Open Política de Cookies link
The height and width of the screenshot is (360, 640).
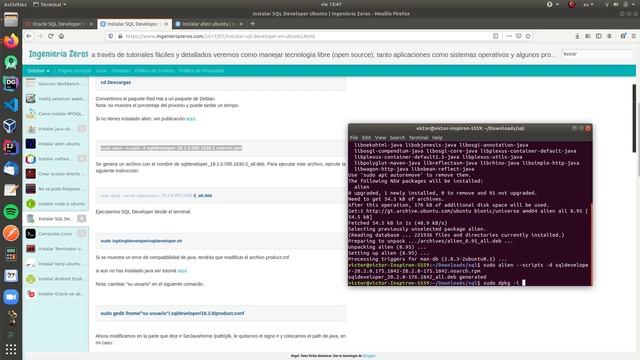point(154,71)
